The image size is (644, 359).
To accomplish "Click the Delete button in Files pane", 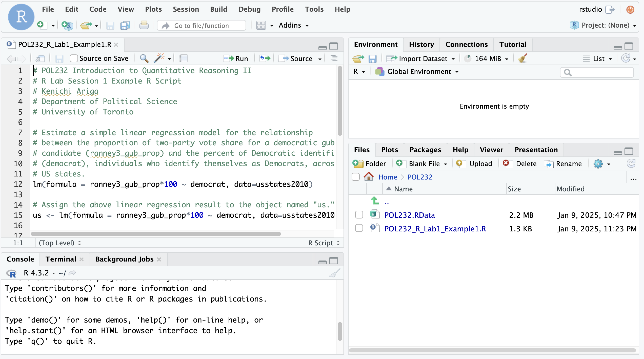I will tap(519, 164).
